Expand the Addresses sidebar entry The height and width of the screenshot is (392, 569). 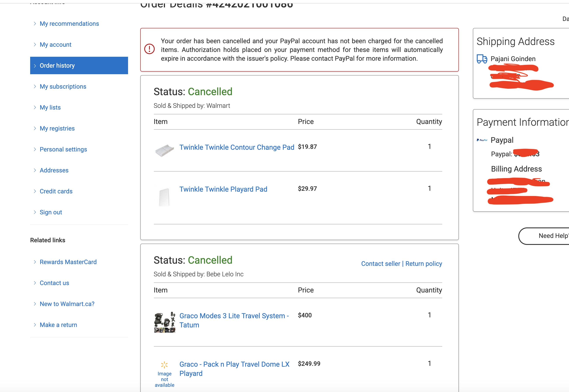point(54,170)
